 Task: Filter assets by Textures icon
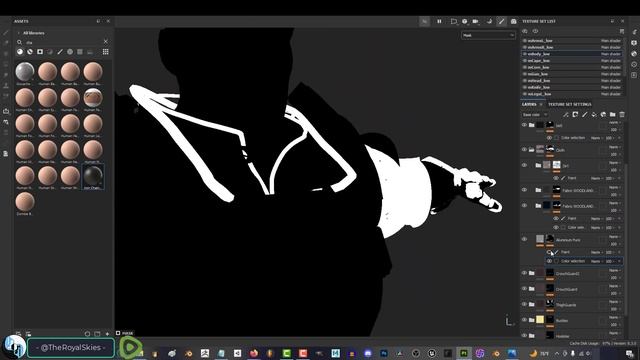click(x=80, y=52)
